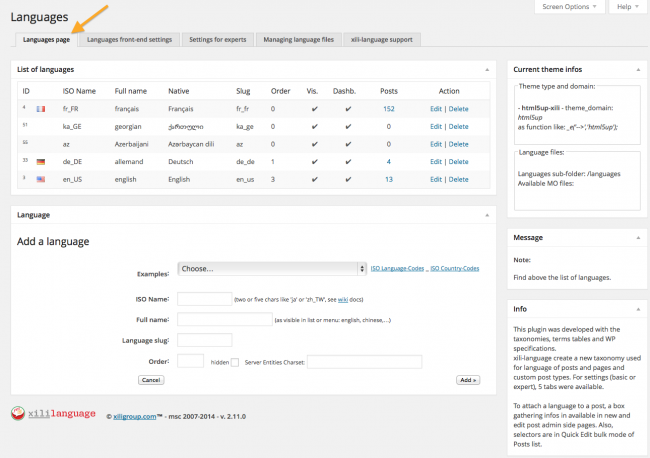
Task: Click the Add » button
Action: pos(468,380)
